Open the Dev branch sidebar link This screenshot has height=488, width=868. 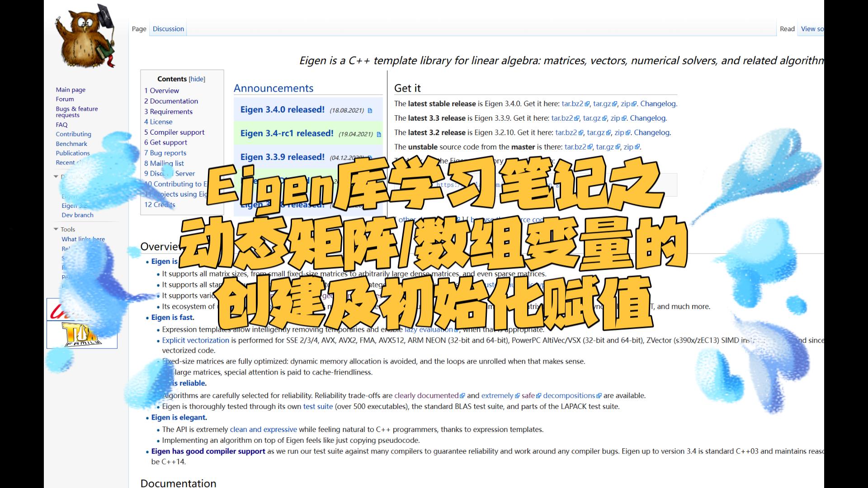(77, 215)
